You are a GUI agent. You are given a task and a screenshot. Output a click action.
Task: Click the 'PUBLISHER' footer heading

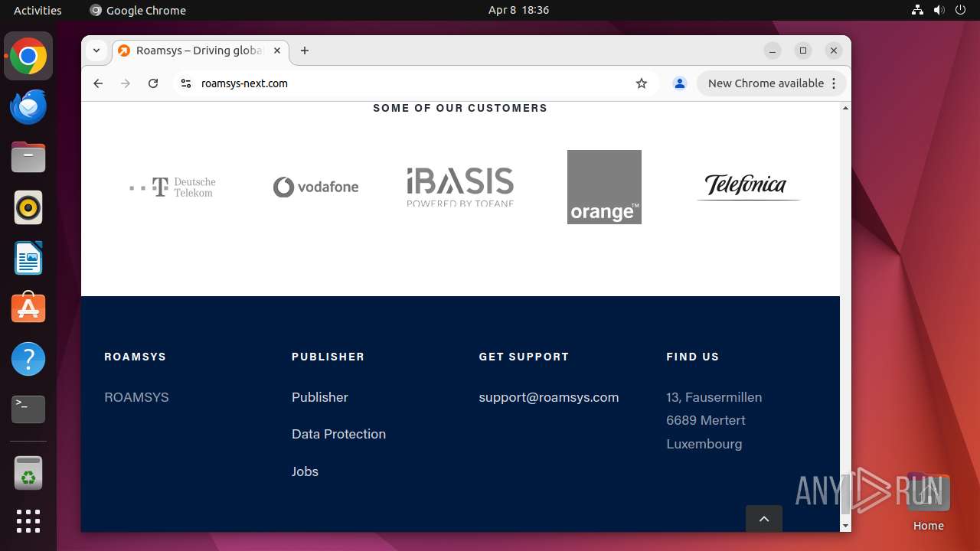click(328, 357)
